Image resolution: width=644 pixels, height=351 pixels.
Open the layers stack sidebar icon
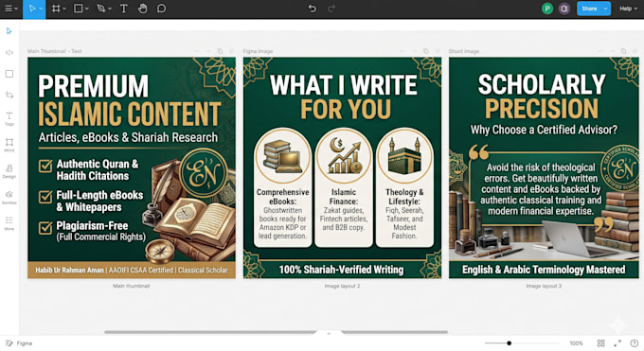click(9, 197)
